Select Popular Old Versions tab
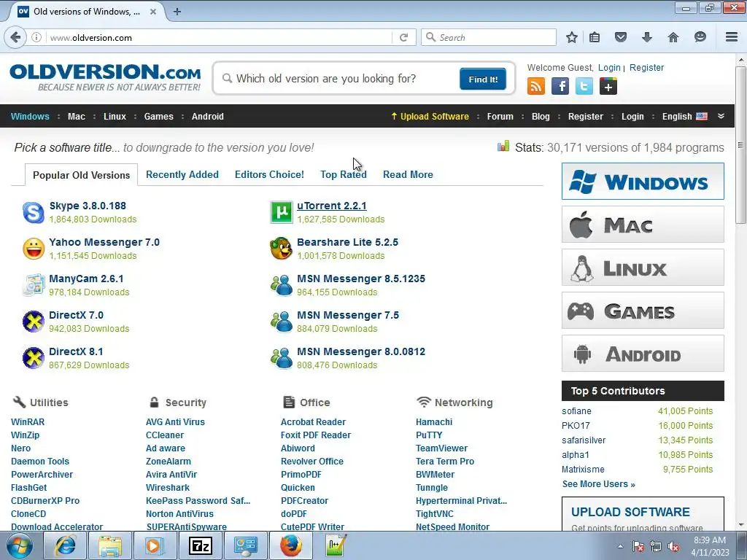This screenshot has width=747, height=560. tap(82, 175)
